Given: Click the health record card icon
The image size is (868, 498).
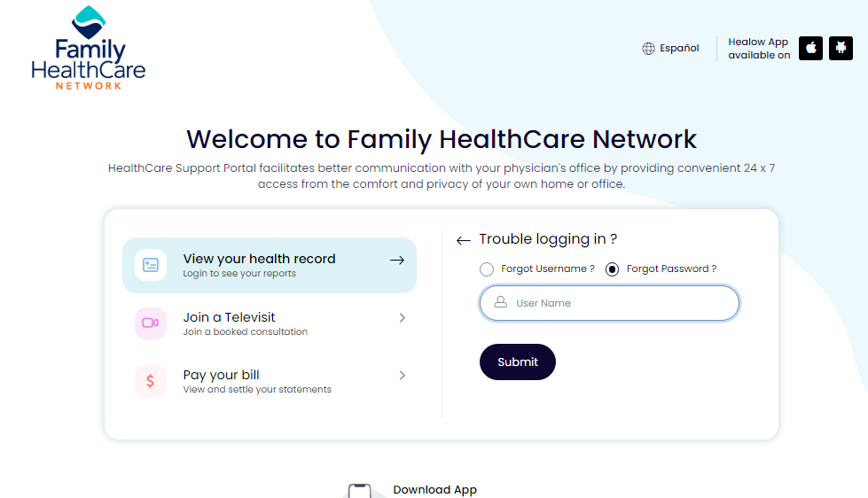Looking at the screenshot, I should 151,265.
